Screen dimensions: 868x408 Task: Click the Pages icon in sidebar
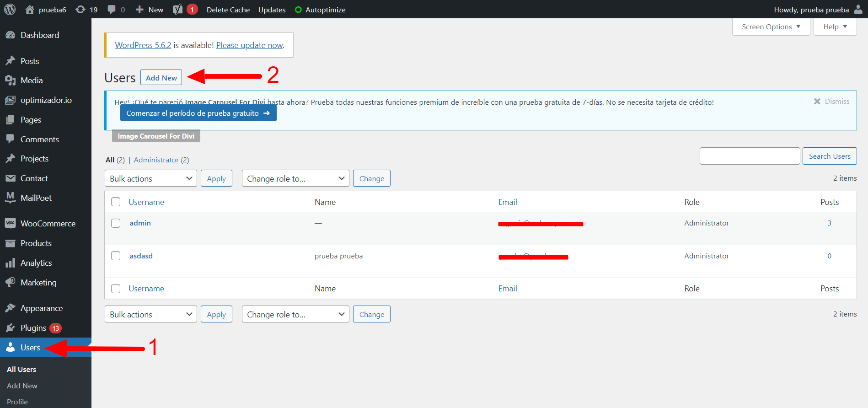click(x=10, y=120)
